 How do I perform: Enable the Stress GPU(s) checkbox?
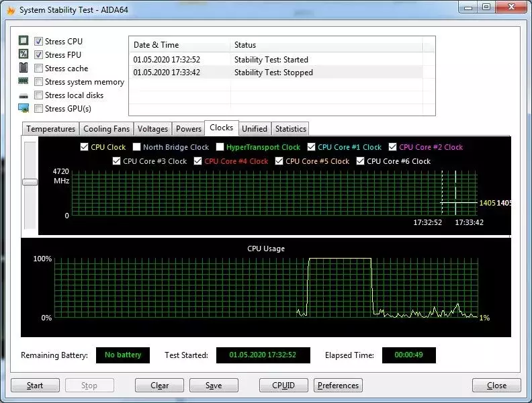click(39, 109)
